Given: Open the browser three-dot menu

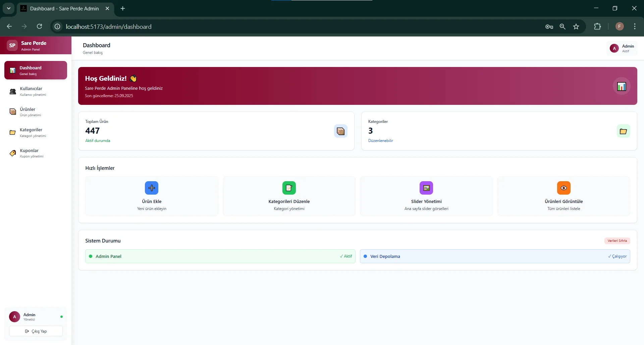Looking at the screenshot, I should (x=635, y=26).
